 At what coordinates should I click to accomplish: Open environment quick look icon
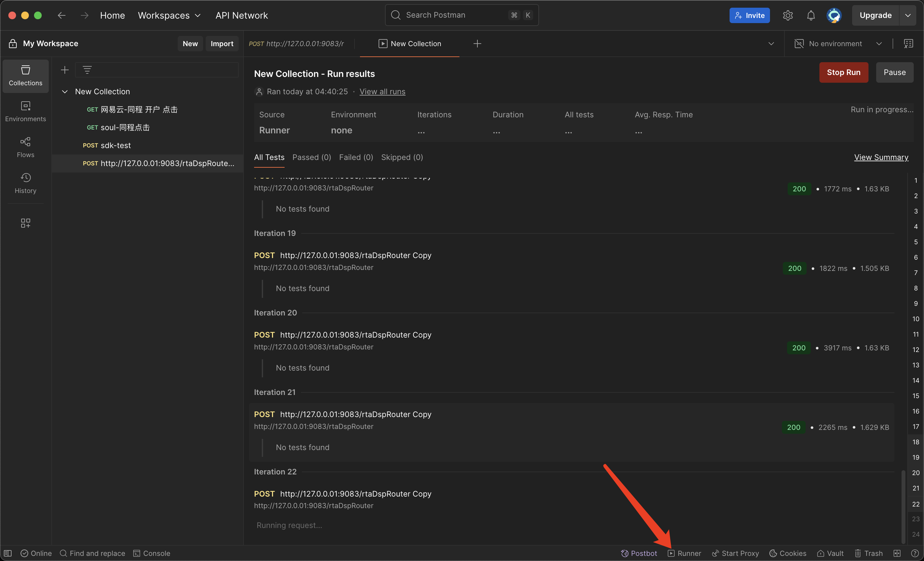point(908,44)
